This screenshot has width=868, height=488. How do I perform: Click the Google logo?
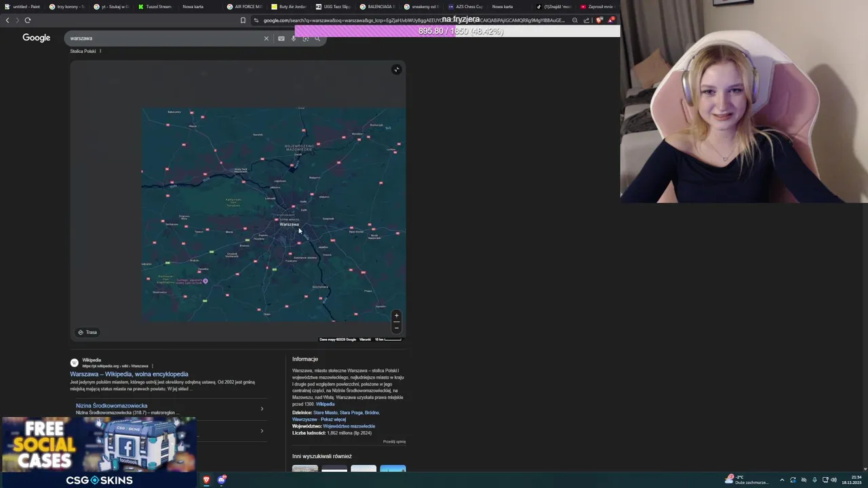[x=37, y=38]
